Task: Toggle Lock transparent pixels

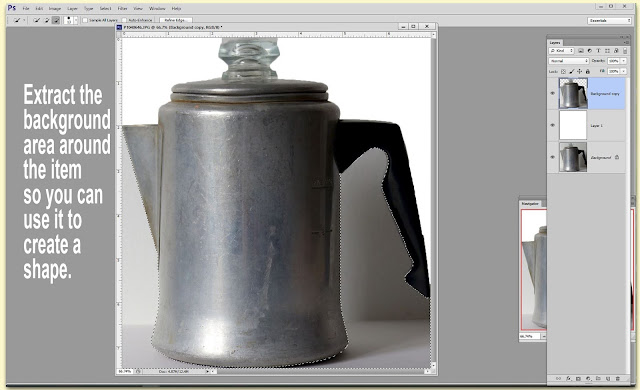Action: (563, 71)
